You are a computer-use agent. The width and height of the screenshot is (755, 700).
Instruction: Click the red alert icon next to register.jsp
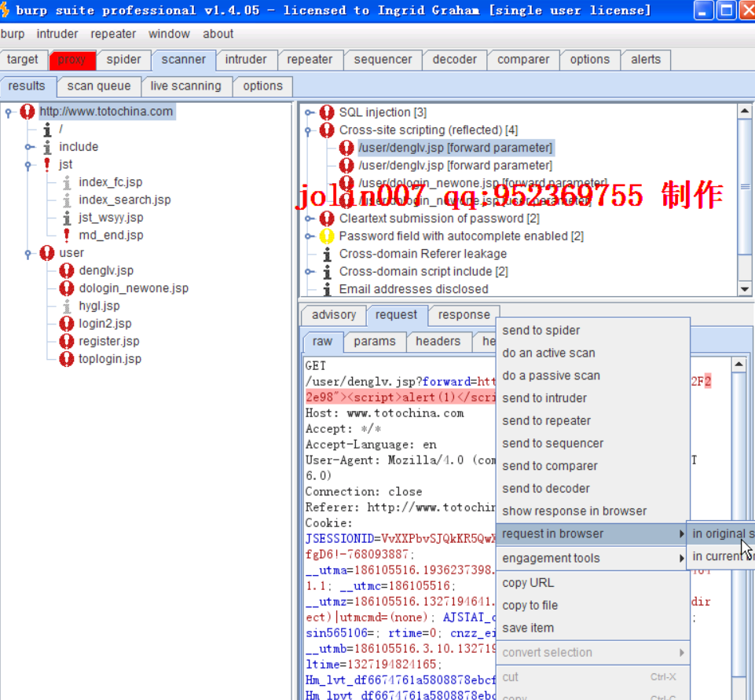point(67,341)
